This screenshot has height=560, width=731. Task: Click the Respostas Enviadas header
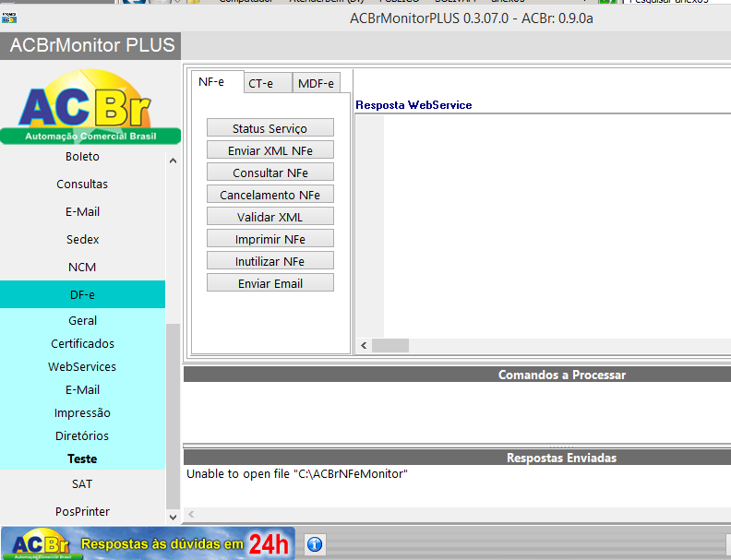click(458, 458)
